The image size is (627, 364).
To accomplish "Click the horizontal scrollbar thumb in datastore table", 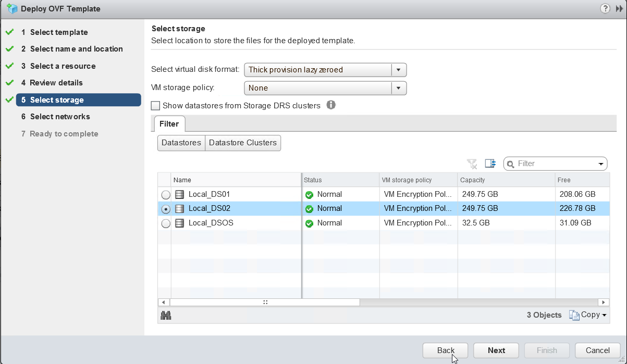I will point(265,302).
